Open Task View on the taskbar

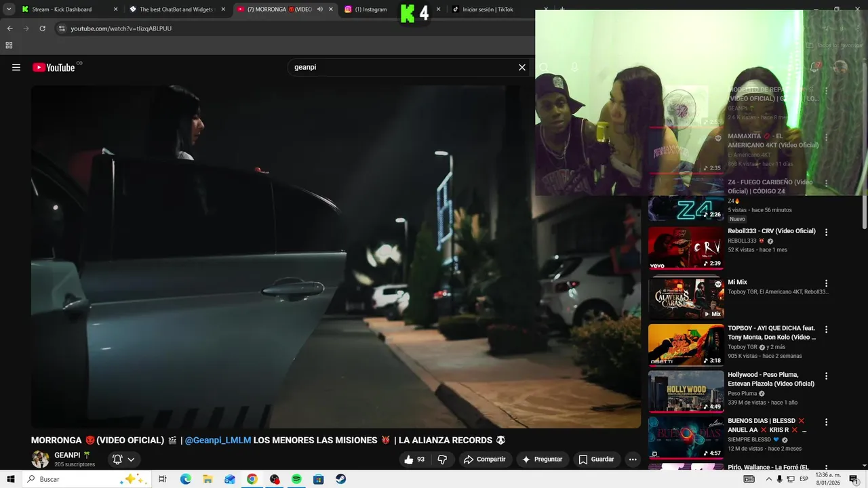(x=163, y=479)
